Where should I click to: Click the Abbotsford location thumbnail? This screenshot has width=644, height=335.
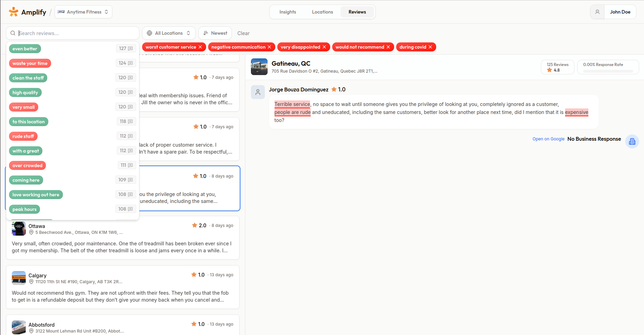(x=19, y=327)
